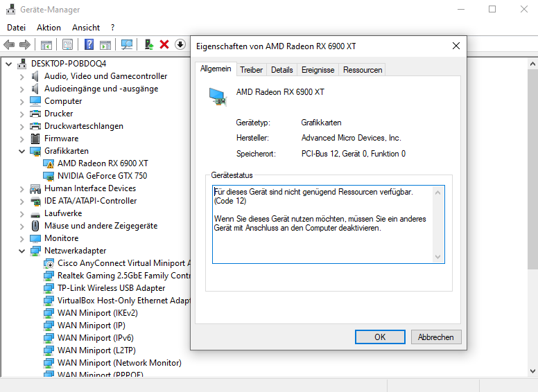The width and height of the screenshot is (538, 392).
Task: Select VirtualBox Host-Only Ethernet Adapter
Action: [x=123, y=301]
